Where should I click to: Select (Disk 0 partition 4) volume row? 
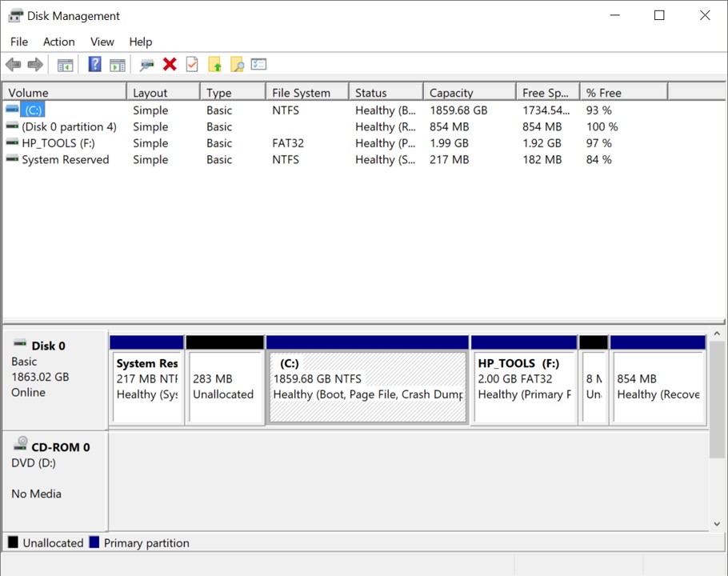pyautogui.click(x=69, y=126)
